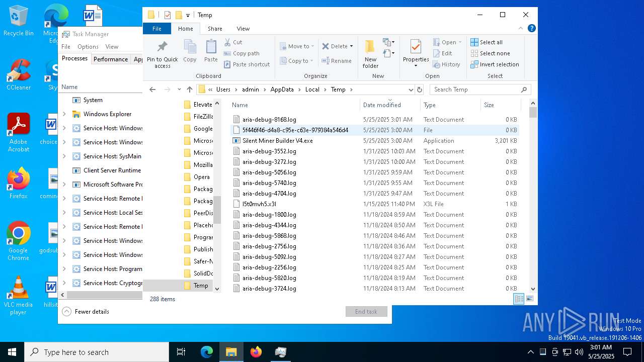
Task: Click Paste shortcut command
Action: (247, 64)
